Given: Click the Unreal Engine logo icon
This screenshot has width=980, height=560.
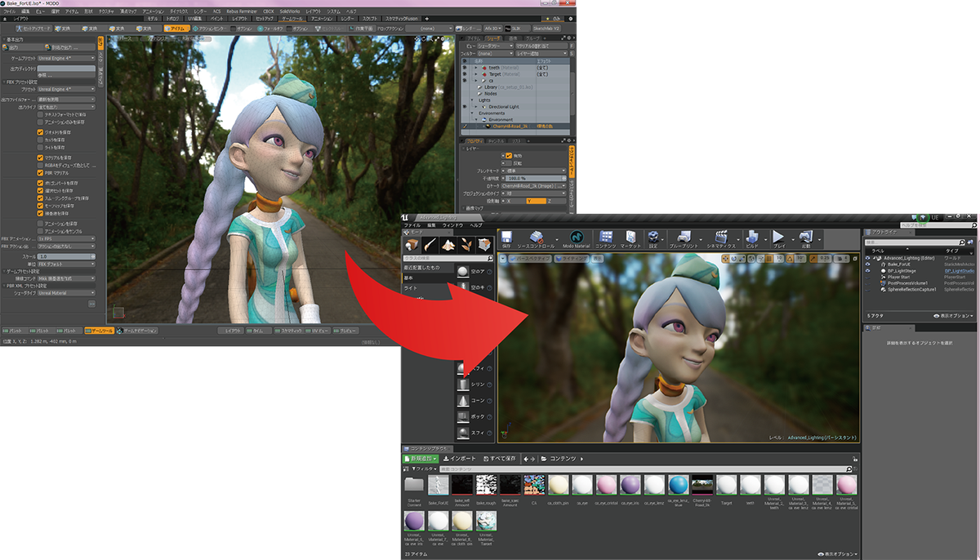Looking at the screenshot, I should [x=405, y=217].
